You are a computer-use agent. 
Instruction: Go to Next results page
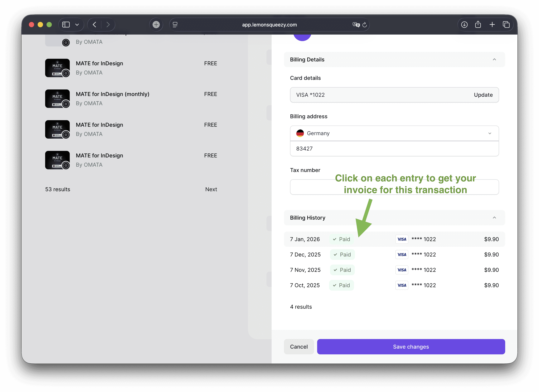click(211, 189)
